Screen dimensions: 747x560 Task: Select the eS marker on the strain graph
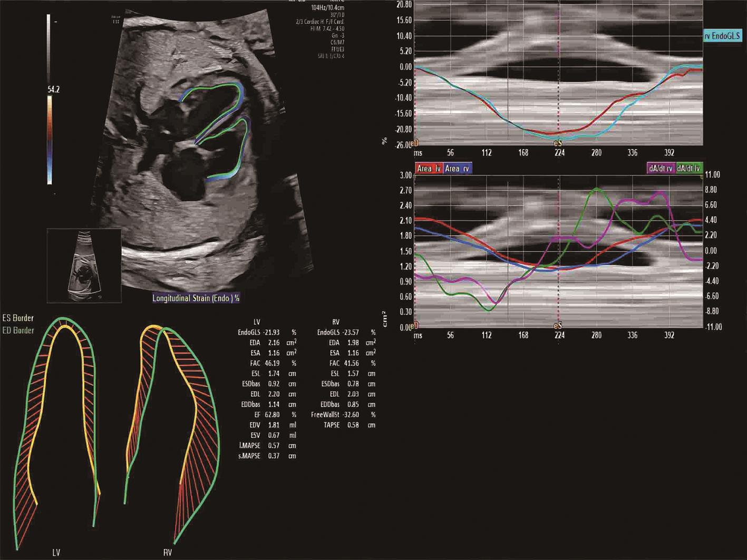pyautogui.click(x=558, y=143)
